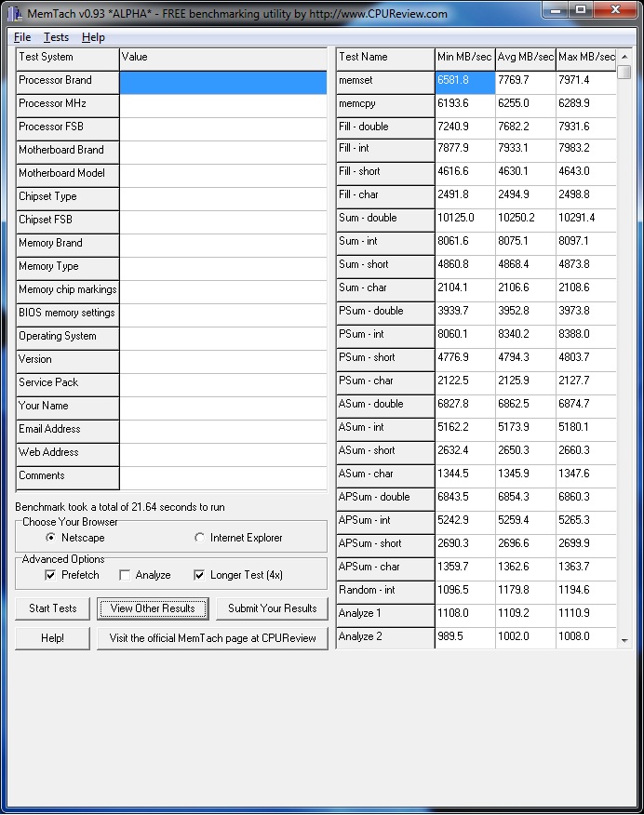Click the Processor Brand value field
Viewport: 644px width, 815px height.
[x=223, y=83]
